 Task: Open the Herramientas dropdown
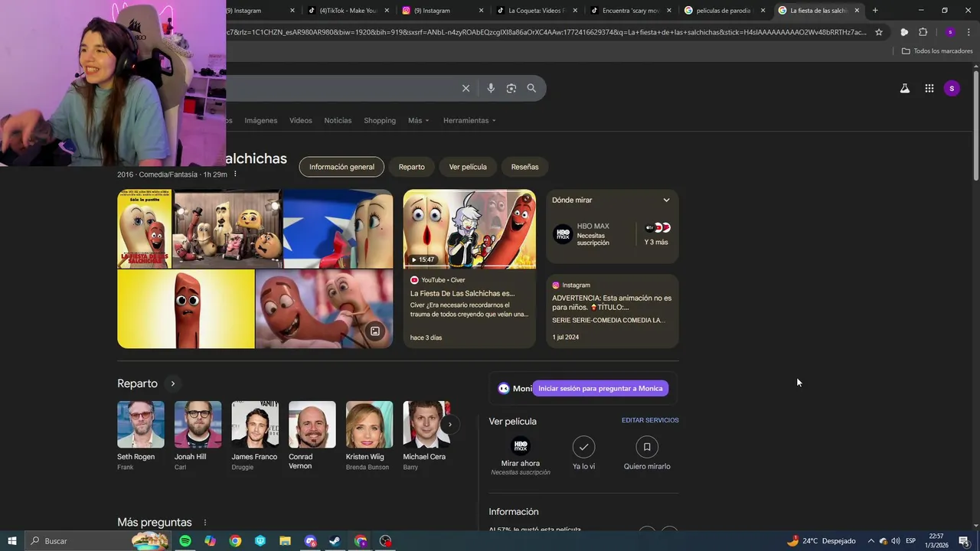coord(469,121)
